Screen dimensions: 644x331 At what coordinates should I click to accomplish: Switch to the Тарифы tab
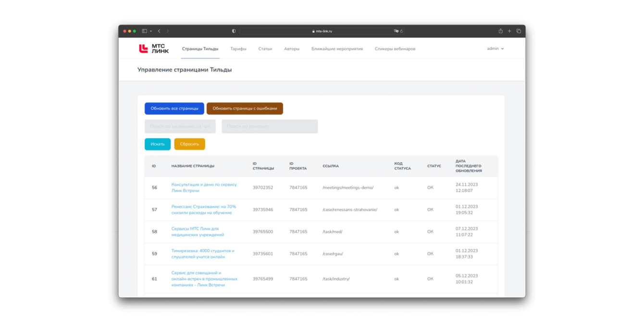(x=238, y=49)
